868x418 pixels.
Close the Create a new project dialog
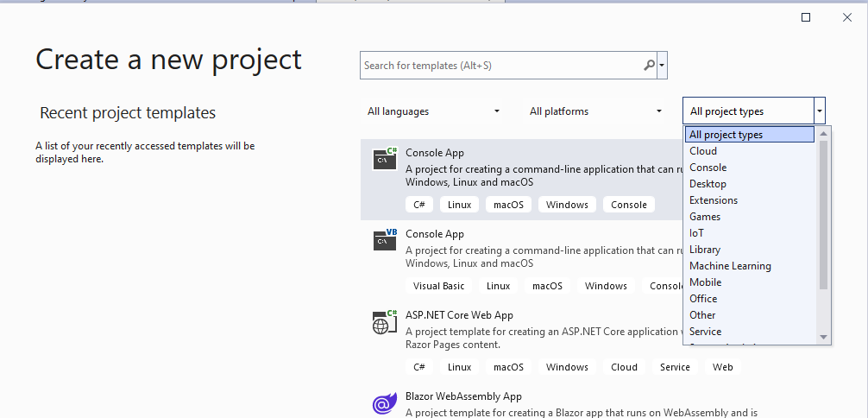click(847, 18)
